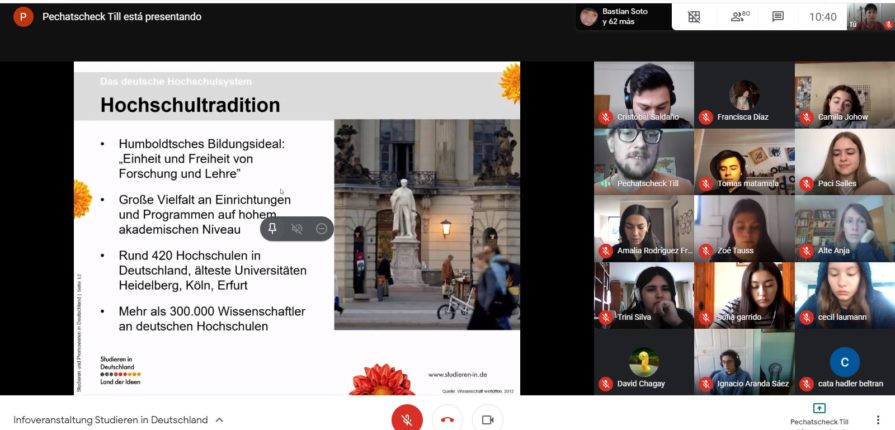Select your own 'Tú' video thumbnail
This screenshot has height=430, width=895.
point(868,17)
